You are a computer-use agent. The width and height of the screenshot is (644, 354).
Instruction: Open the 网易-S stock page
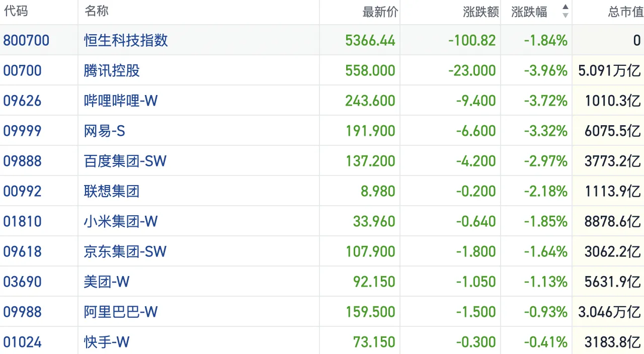point(105,131)
